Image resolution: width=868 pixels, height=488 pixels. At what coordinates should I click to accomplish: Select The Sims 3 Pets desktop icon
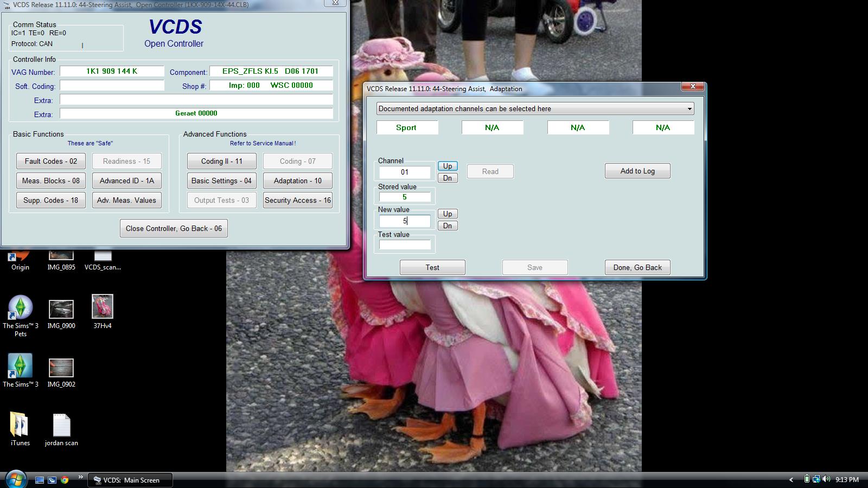pos(20,309)
